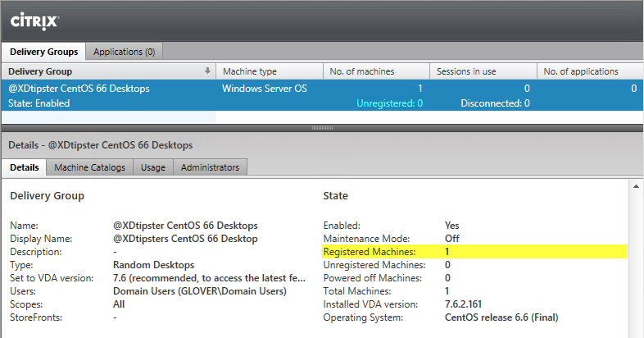Click the scrollbar up arrow in details pane
This screenshot has height=338, width=644.
[x=636, y=186]
